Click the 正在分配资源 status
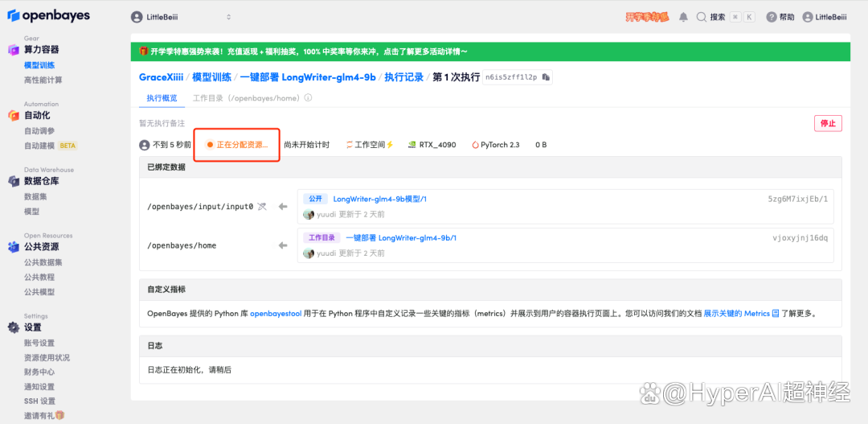Image resolution: width=868 pixels, height=424 pixels. click(237, 145)
